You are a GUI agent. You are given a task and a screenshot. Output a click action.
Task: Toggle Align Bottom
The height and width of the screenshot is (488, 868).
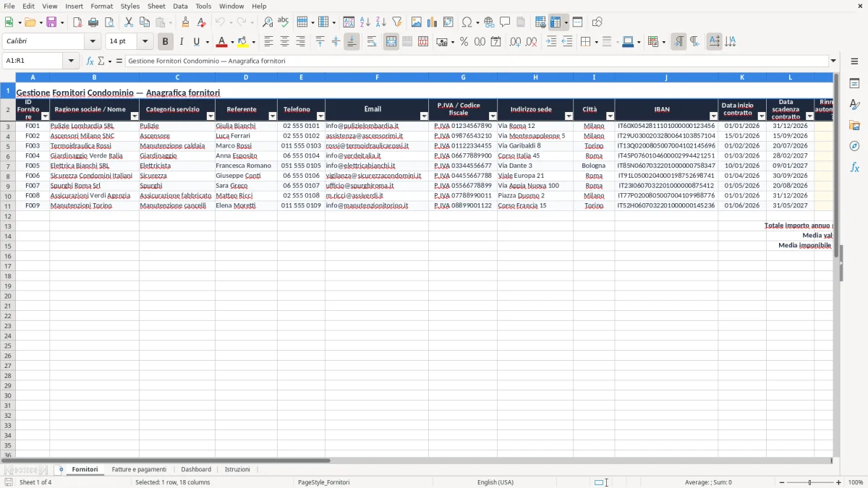(x=352, y=42)
